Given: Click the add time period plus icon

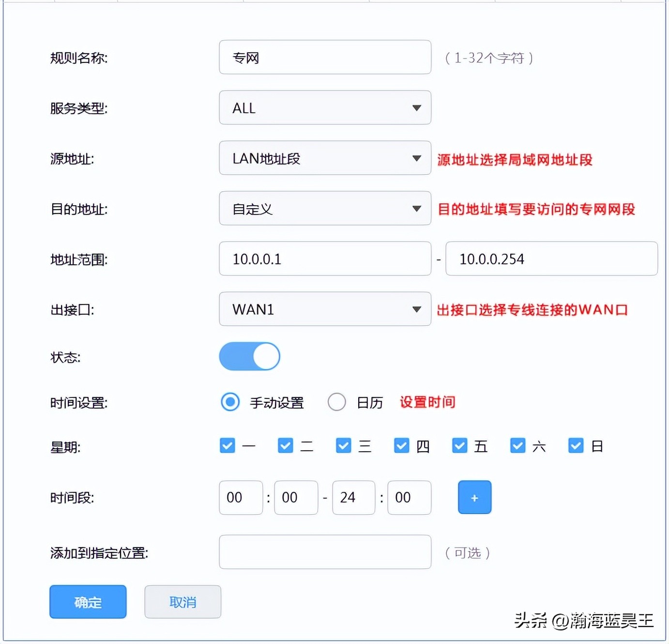Looking at the screenshot, I should [x=474, y=497].
